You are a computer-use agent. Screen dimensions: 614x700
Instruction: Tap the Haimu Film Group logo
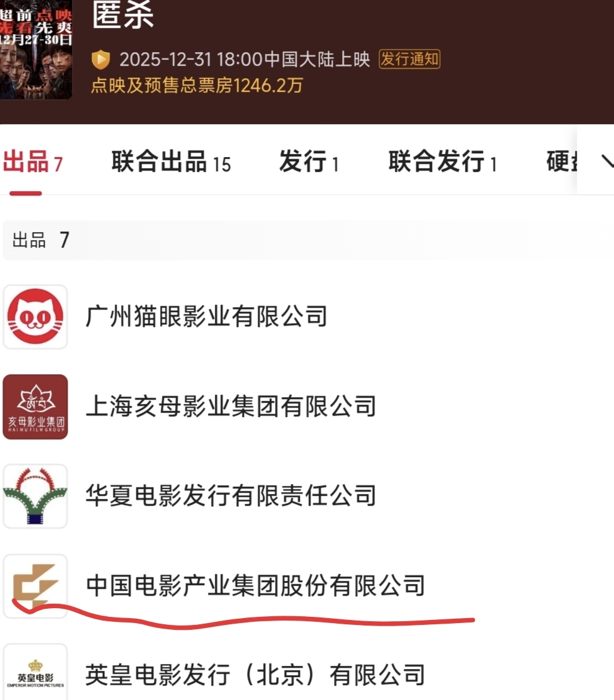click(35, 406)
